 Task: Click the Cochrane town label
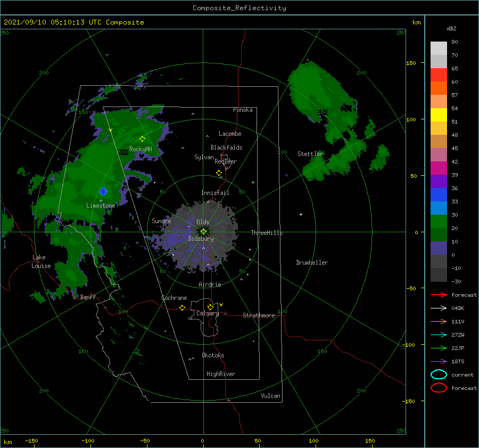pos(174,298)
